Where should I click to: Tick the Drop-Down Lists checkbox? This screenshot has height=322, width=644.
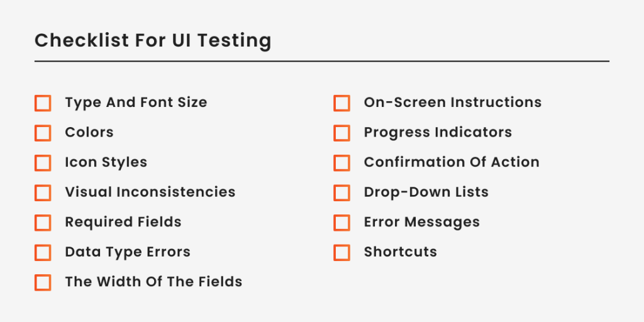click(x=341, y=193)
